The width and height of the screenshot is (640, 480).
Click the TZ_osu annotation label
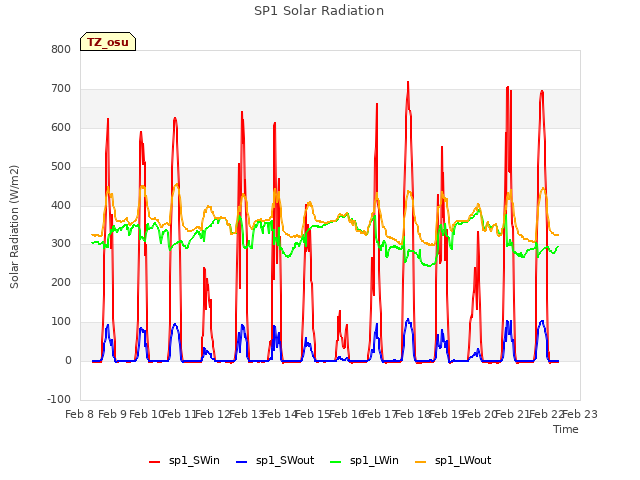pyautogui.click(x=108, y=42)
